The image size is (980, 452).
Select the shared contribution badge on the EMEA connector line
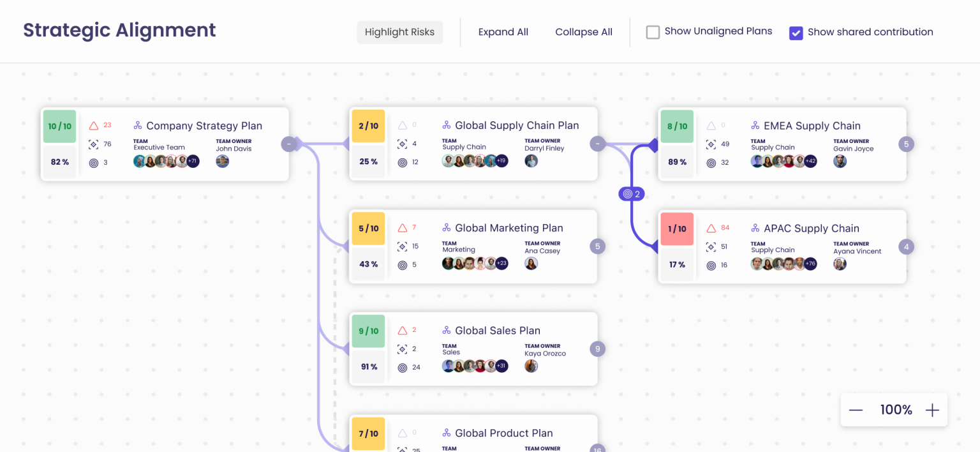point(632,193)
